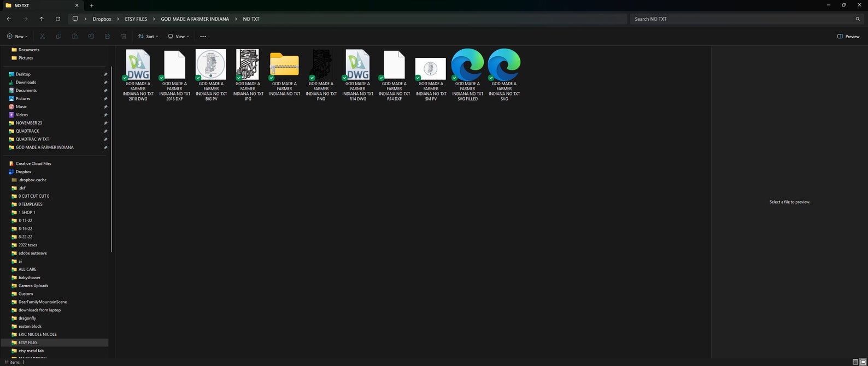Switch to details view in the status bar
The height and width of the screenshot is (366, 868).
pos(855,362)
